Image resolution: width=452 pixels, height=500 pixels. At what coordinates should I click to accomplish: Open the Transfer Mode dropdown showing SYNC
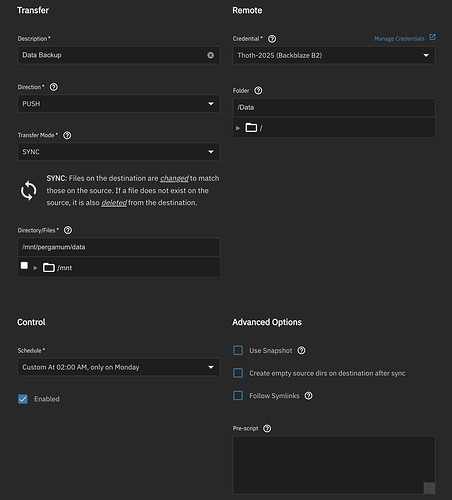pyautogui.click(x=119, y=152)
